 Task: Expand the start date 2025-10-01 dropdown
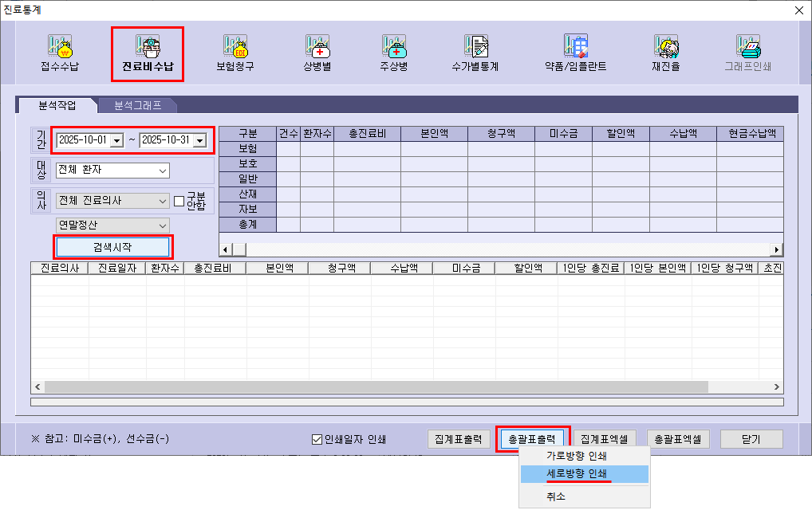116,140
